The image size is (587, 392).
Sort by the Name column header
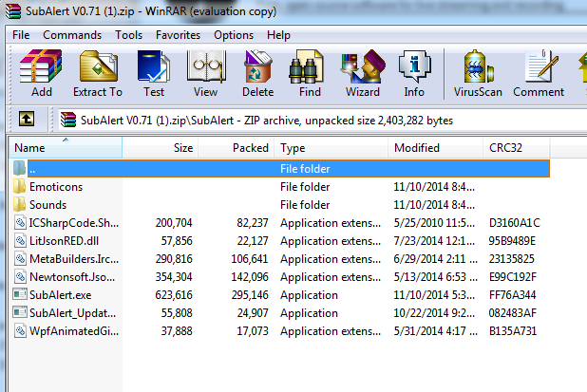click(66, 148)
